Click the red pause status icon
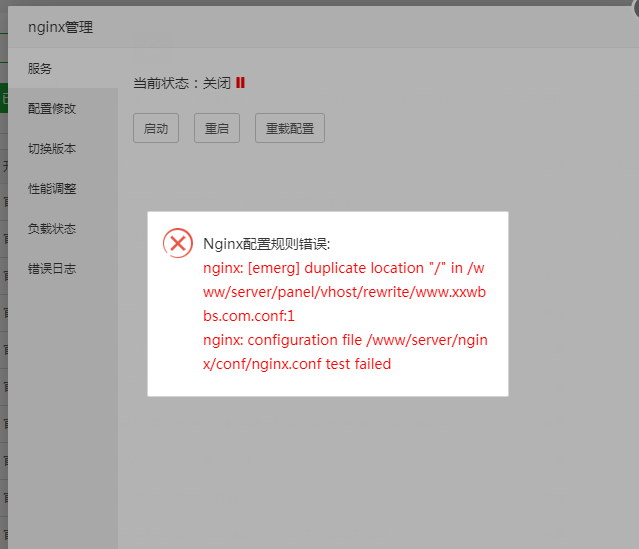 coord(240,83)
